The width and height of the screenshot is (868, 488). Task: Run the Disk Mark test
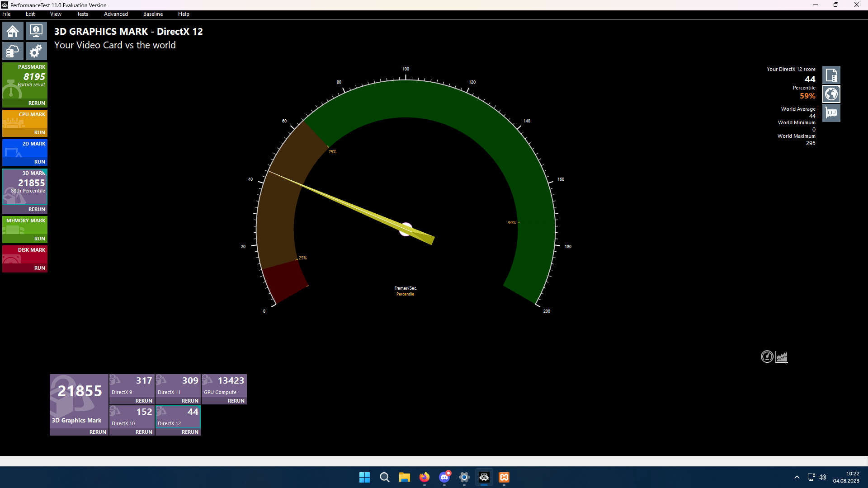point(40,268)
